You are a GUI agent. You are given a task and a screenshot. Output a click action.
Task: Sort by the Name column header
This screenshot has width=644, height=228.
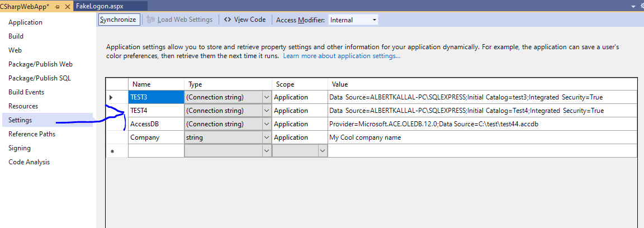pyautogui.click(x=156, y=84)
